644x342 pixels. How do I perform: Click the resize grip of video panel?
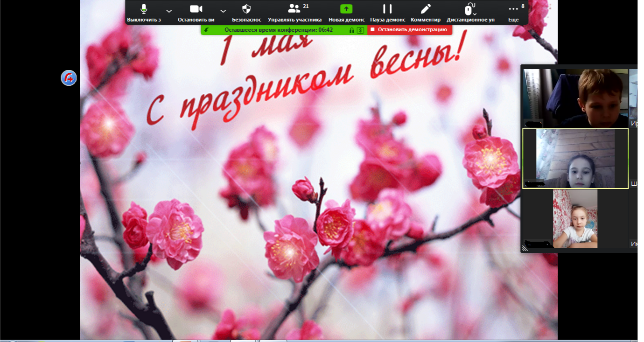pyautogui.click(x=525, y=249)
